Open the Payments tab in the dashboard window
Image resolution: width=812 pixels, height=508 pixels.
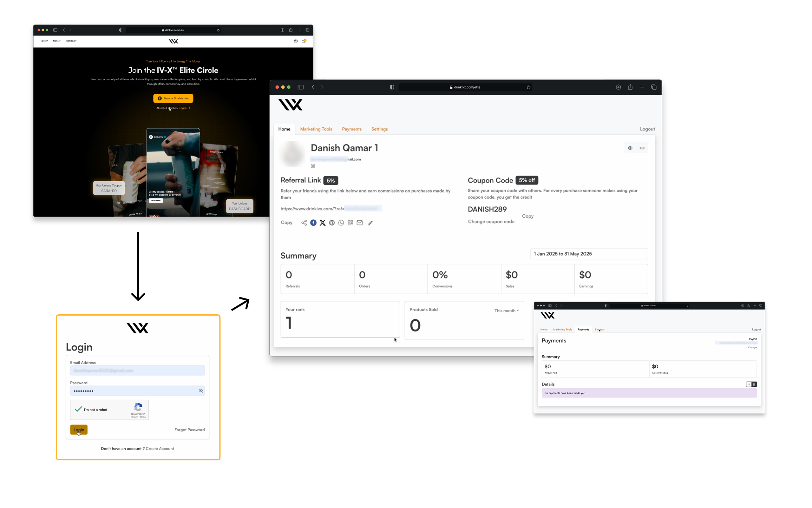tap(352, 129)
